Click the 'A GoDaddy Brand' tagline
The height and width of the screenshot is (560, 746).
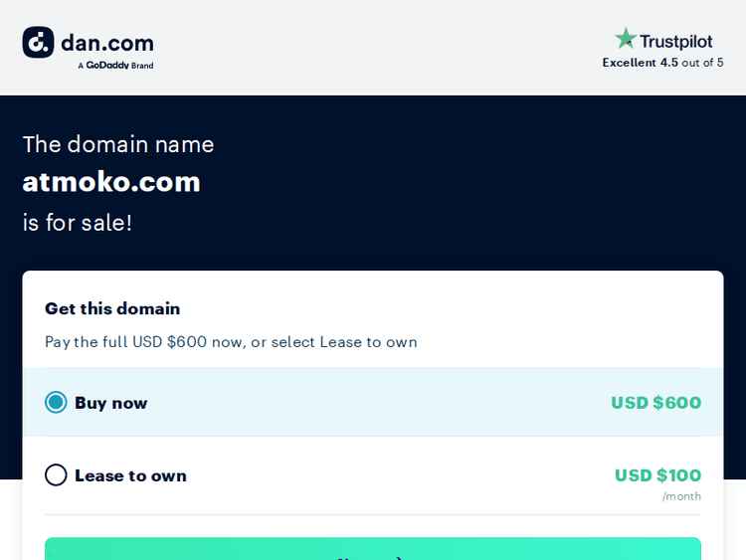click(x=115, y=66)
